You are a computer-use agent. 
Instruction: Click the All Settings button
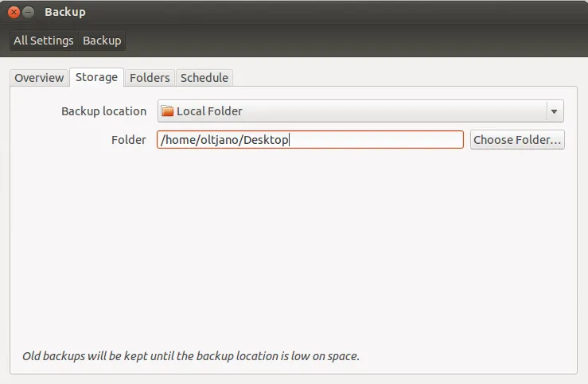[44, 41]
